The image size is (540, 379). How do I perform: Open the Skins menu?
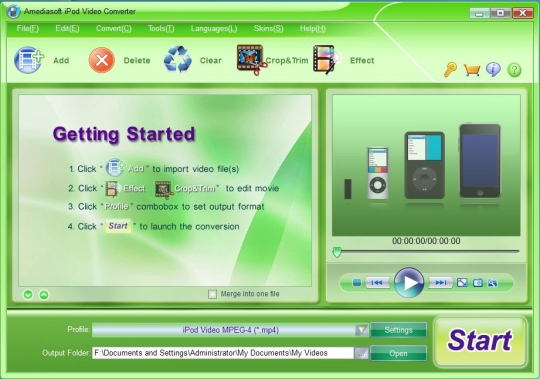(x=269, y=29)
